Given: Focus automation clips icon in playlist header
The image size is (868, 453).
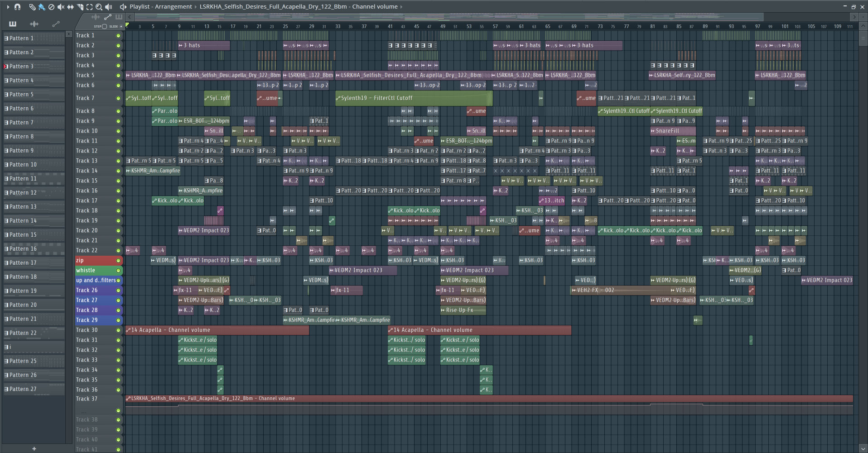Looking at the screenshot, I should click(108, 17).
